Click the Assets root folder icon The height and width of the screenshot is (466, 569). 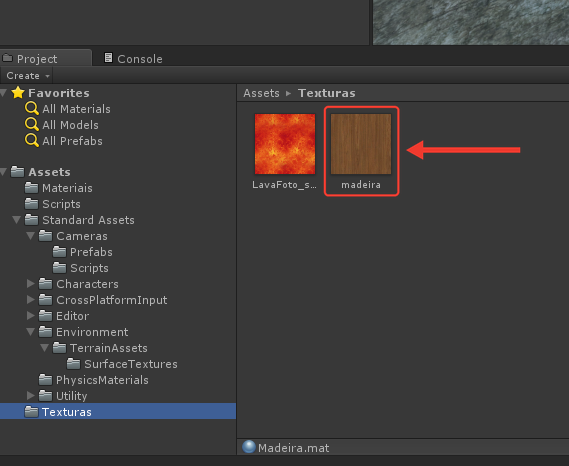pyautogui.click(x=17, y=172)
